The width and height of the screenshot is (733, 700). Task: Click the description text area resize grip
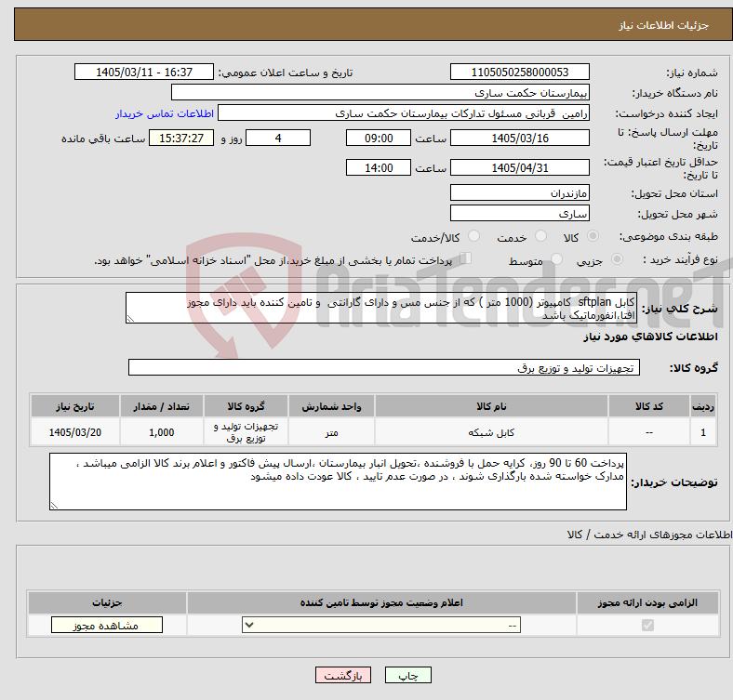(130, 318)
